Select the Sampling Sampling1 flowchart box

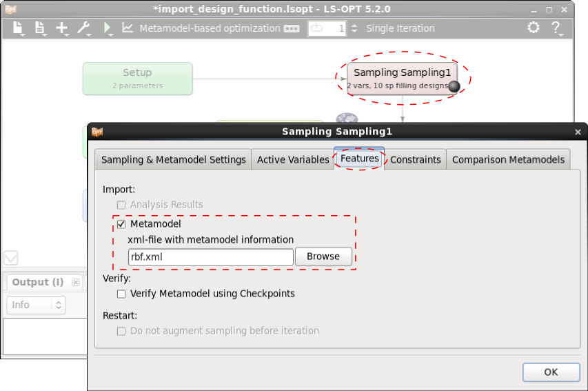coord(402,79)
